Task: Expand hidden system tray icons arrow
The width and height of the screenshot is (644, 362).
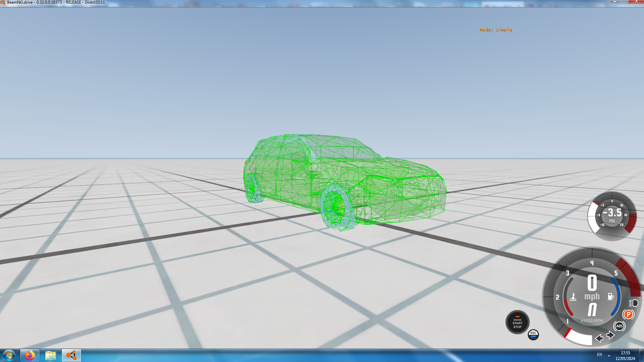Action: point(609,355)
